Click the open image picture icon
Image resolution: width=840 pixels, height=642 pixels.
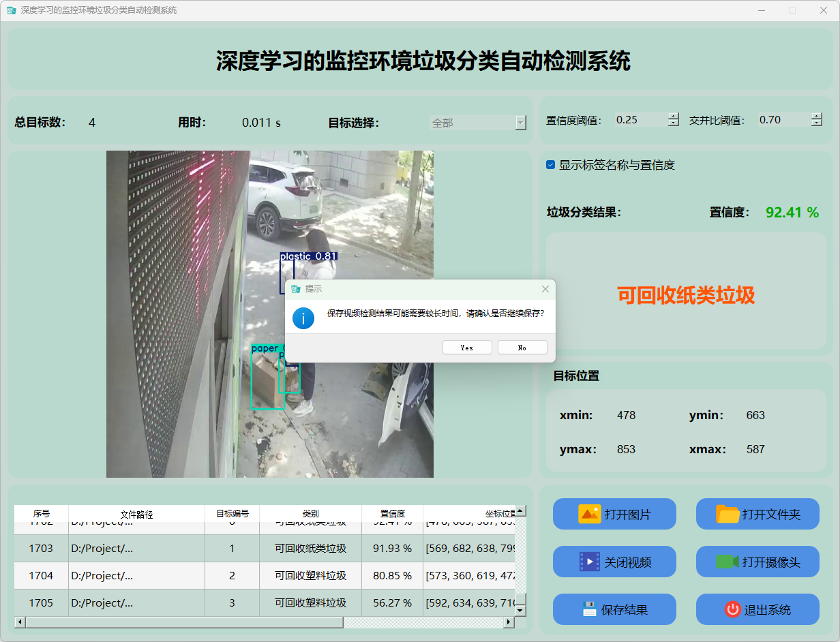589,514
